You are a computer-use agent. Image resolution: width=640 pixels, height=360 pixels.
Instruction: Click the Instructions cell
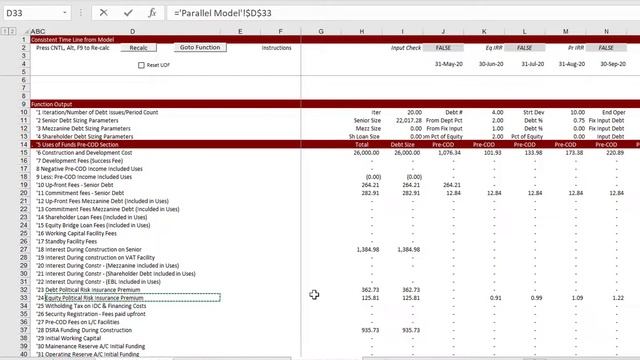pos(276,48)
